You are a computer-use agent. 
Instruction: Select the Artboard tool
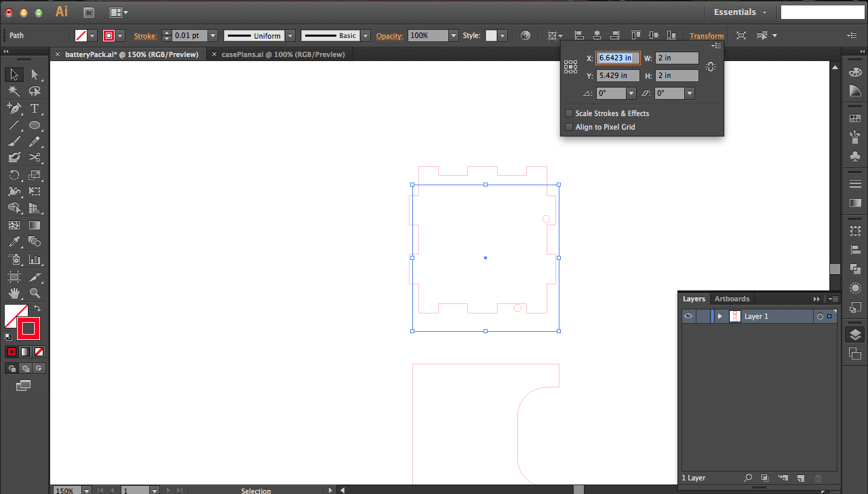14,277
